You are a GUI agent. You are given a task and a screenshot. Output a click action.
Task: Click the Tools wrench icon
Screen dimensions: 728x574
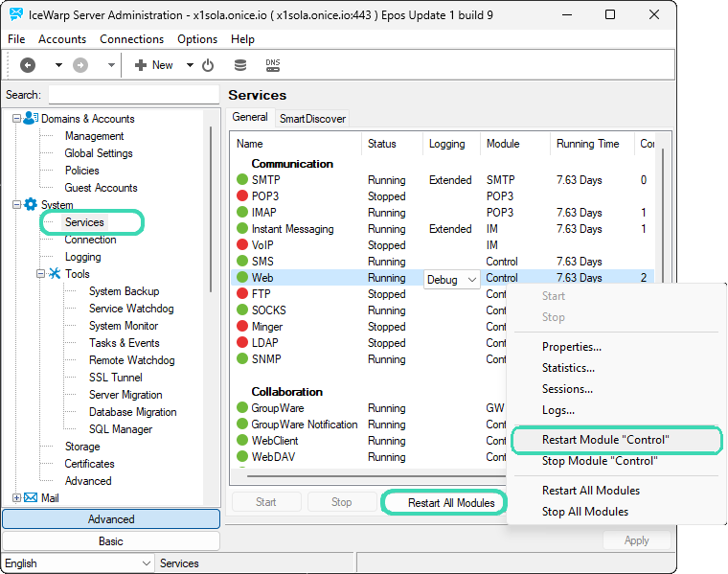[x=55, y=273]
